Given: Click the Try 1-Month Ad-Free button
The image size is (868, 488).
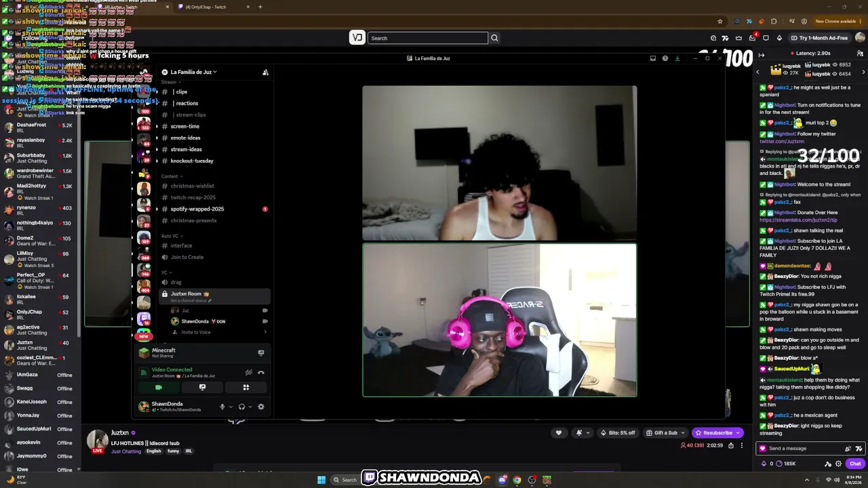Looking at the screenshot, I should 818,38.
